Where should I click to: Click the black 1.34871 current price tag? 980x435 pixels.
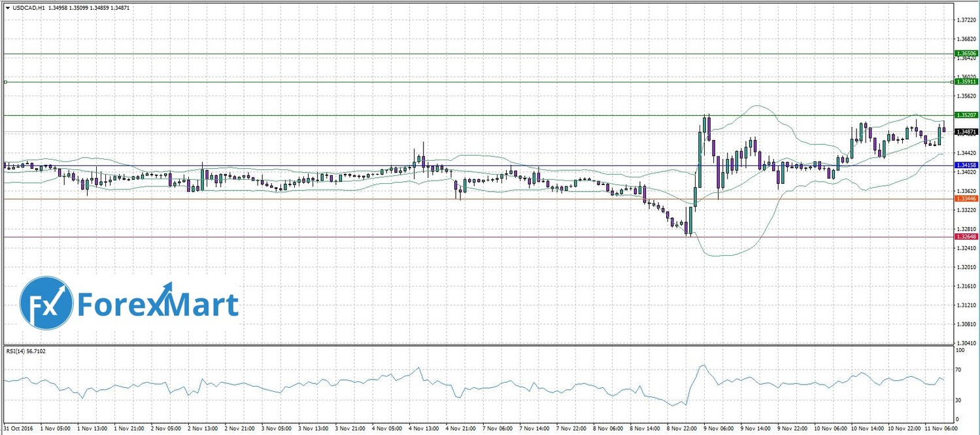[966, 131]
